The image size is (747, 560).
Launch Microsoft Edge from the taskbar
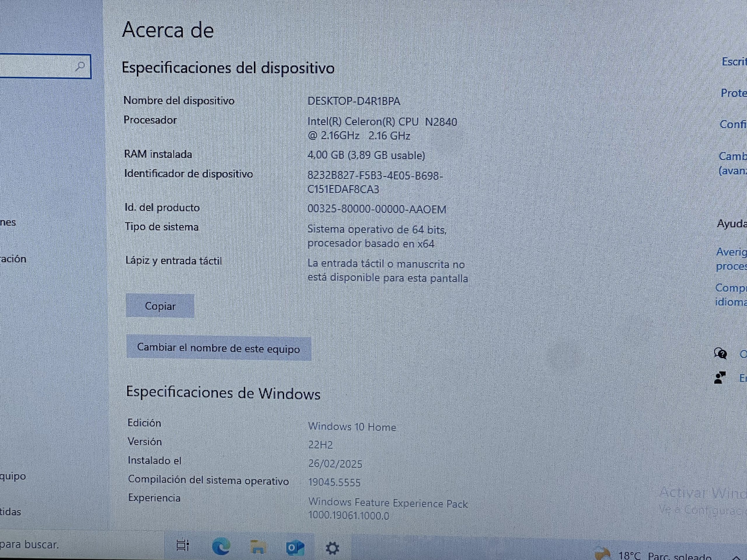[x=221, y=547]
